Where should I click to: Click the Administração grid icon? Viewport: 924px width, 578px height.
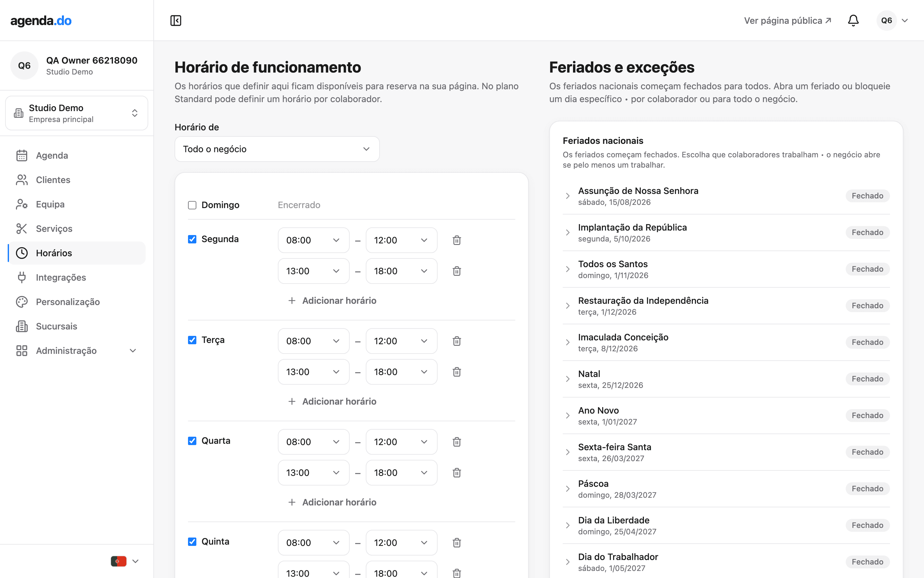pyautogui.click(x=22, y=351)
